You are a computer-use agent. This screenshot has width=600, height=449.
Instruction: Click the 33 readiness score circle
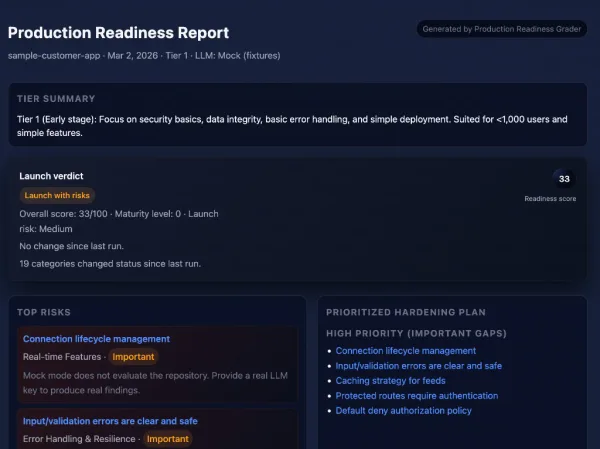point(564,179)
